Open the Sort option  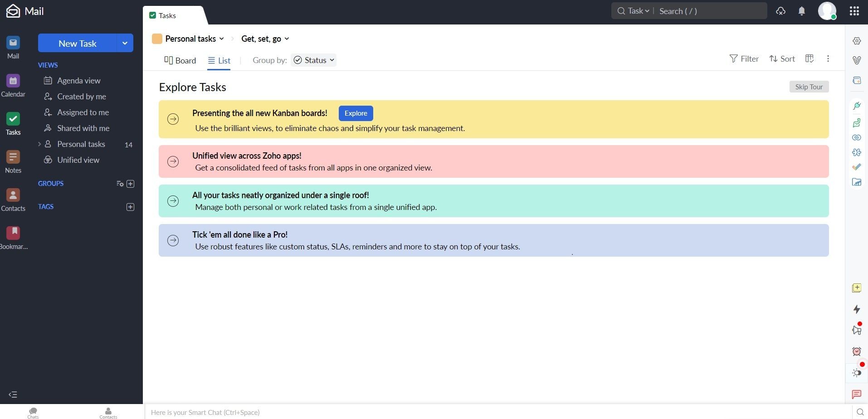[x=782, y=58]
